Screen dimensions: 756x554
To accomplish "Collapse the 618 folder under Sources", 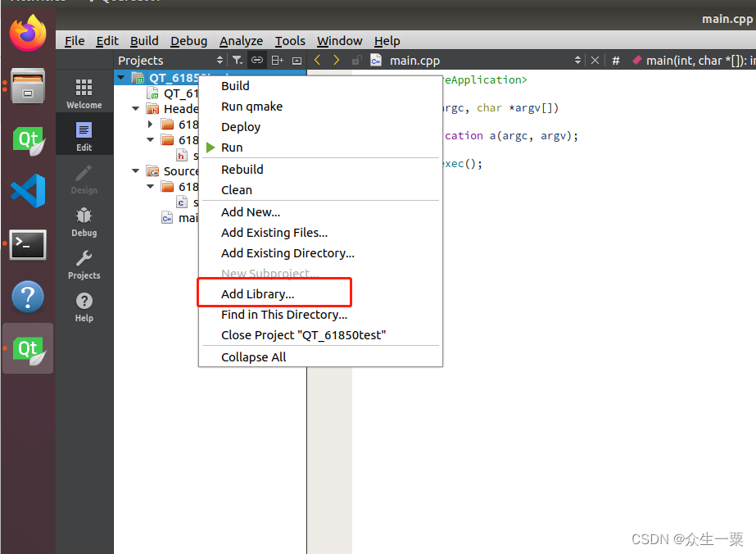I will click(x=151, y=186).
